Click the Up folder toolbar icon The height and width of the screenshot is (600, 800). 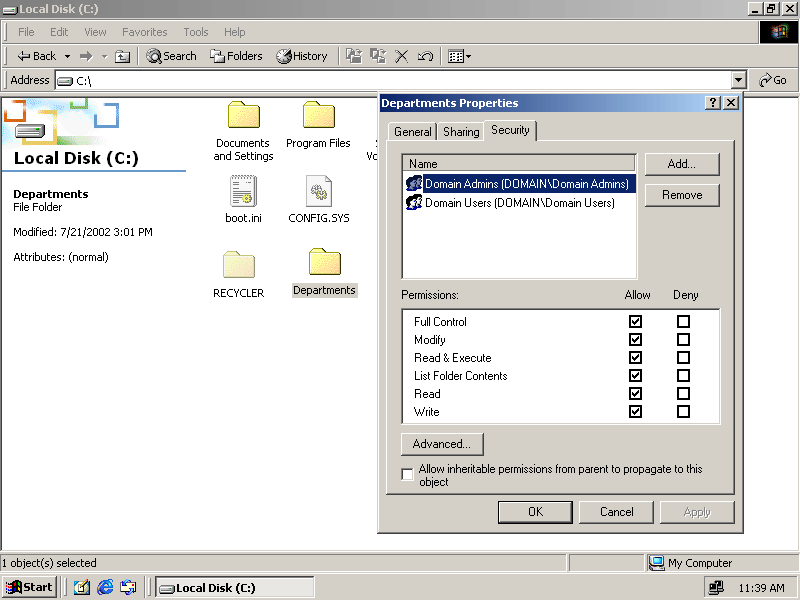[x=123, y=56]
